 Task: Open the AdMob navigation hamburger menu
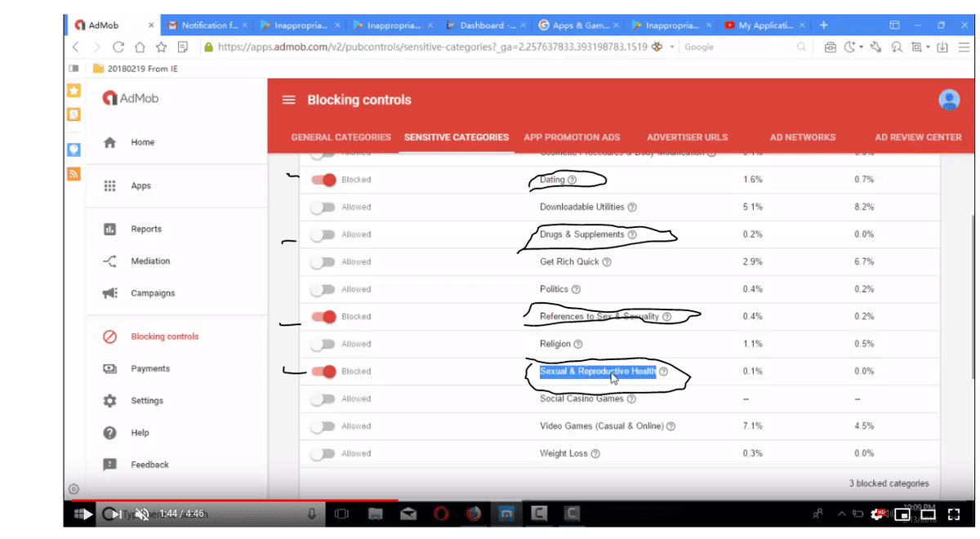coord(287,100)
